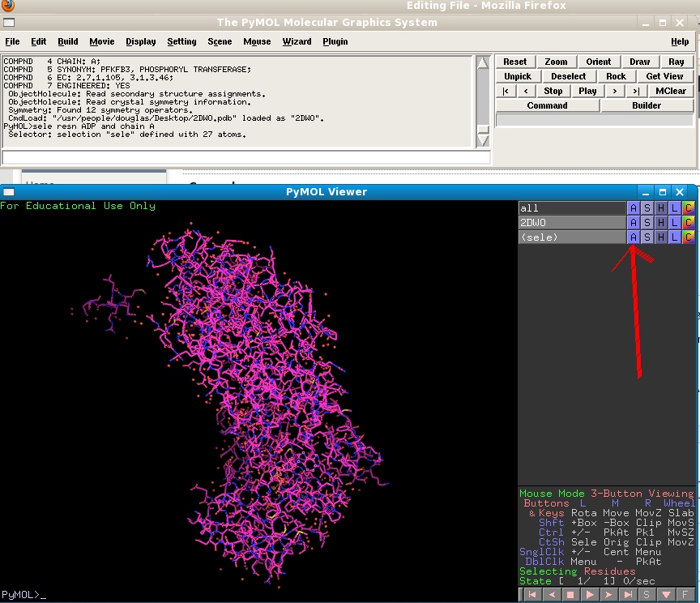Advance one frame in viewer controls
700x603 pixels.
pyautogui.click(x=608, y=595)
